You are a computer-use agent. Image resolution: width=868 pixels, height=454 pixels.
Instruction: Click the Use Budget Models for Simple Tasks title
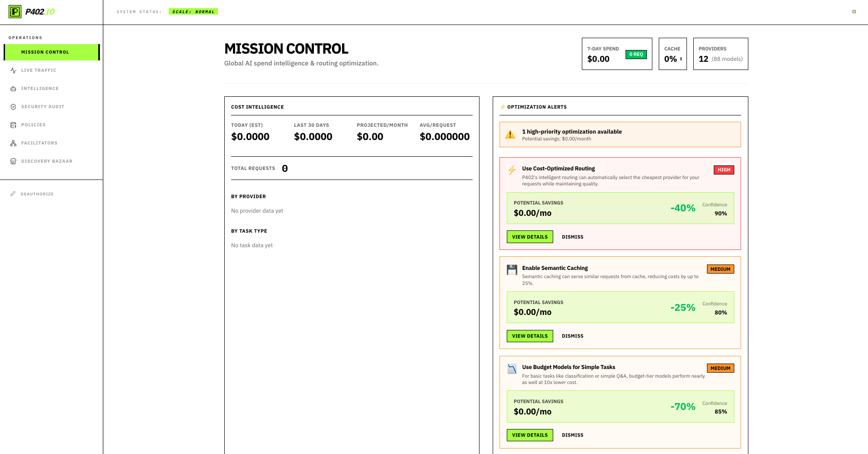568,367
